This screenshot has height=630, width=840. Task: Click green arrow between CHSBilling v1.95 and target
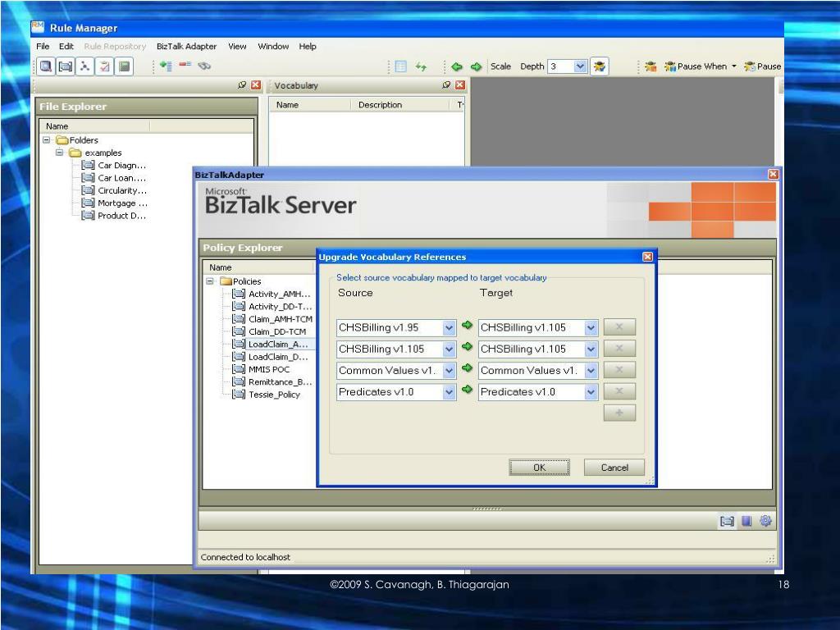point(467,325)
